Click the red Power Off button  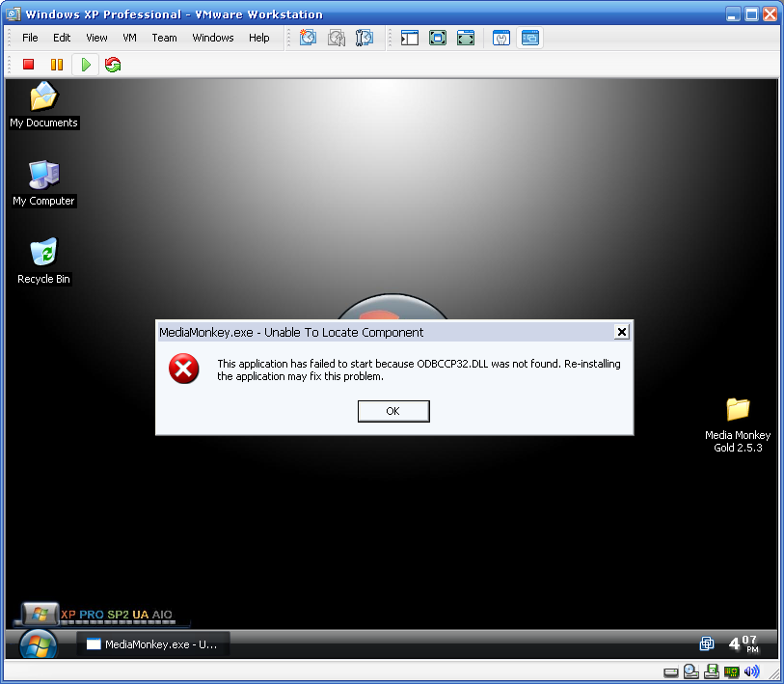tap(29, 65)
